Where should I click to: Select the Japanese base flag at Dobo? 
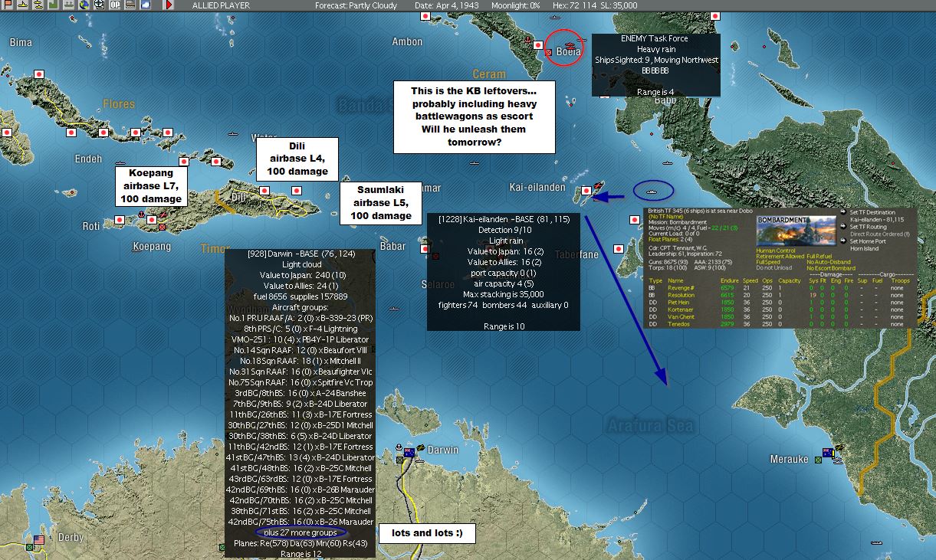coord(633,220)
